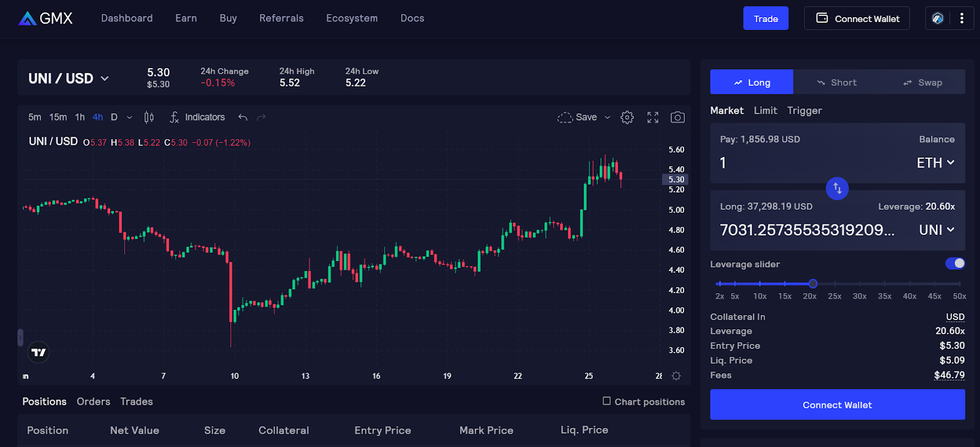Click the Fees value $46.79
This screenshot has height=447, width=980.
[949, 375]
